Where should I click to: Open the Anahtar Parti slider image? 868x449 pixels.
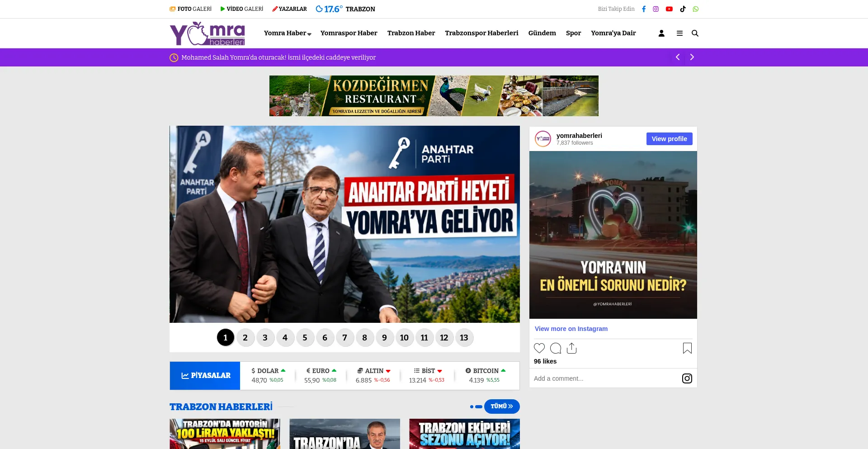[x=344, y=224]
